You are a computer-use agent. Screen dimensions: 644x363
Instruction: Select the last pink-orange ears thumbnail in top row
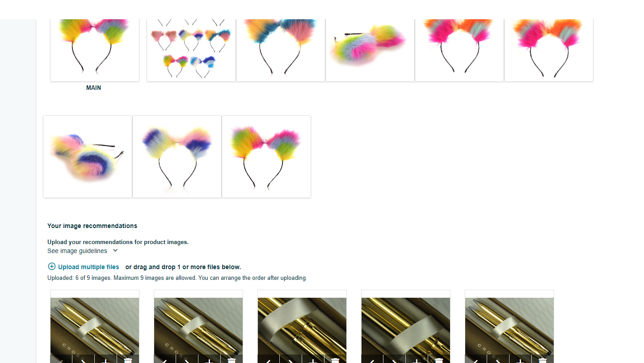549,50
